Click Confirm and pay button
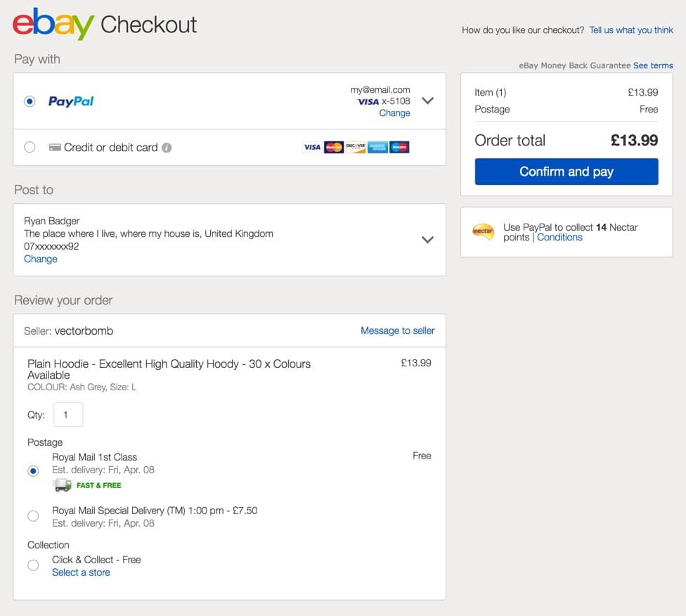 (567, 172)
